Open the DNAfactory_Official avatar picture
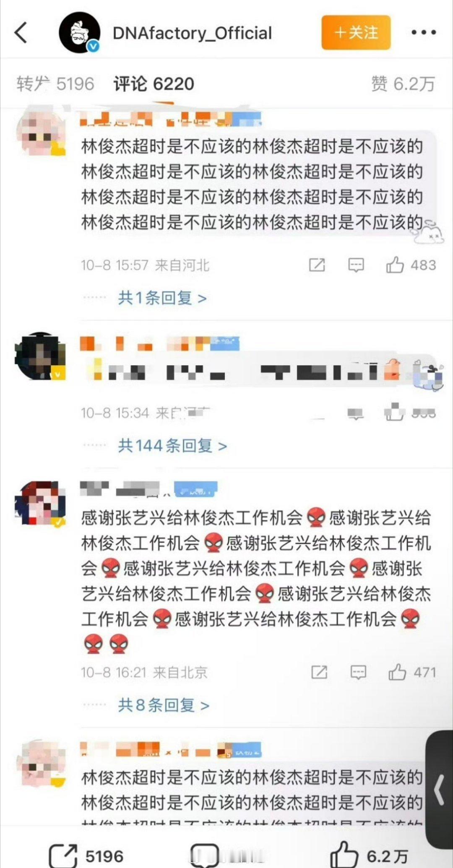 point(79,33)
